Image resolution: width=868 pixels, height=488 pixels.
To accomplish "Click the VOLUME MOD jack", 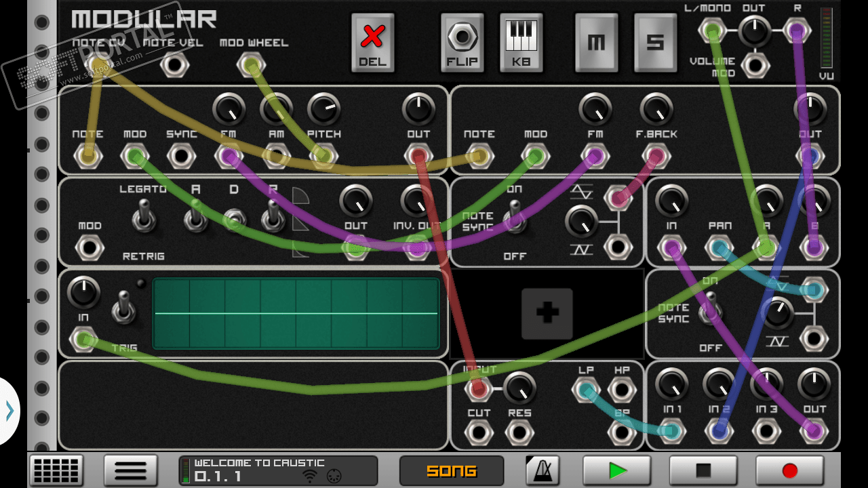I will click(x=754, y=65).
